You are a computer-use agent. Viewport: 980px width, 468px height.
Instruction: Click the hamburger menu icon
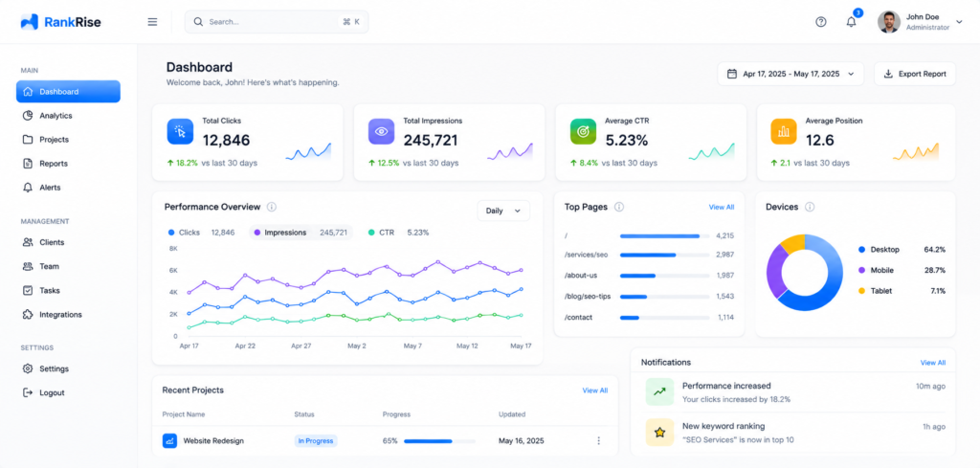point(152,22)
